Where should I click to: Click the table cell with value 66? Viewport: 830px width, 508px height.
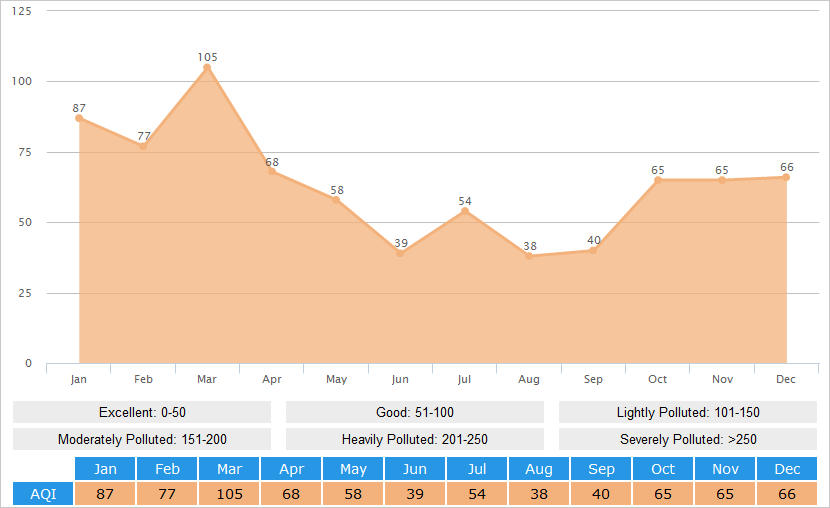[787, 494]
